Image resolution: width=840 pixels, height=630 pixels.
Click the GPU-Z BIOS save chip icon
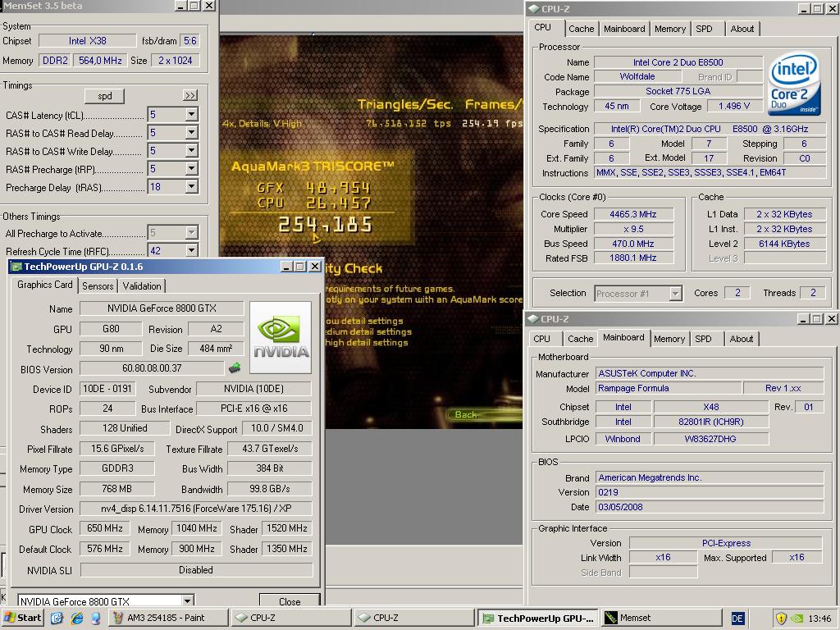click(234, 368)
